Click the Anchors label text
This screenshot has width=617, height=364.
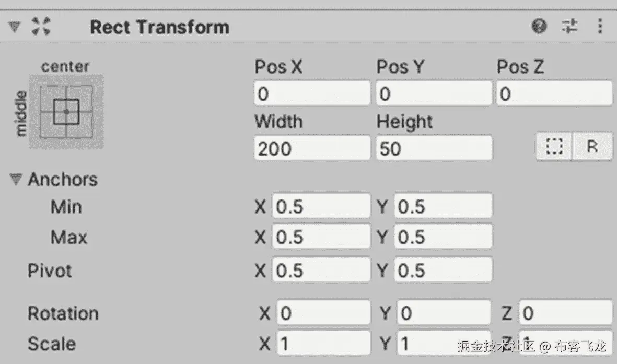(x=63, y=180)
